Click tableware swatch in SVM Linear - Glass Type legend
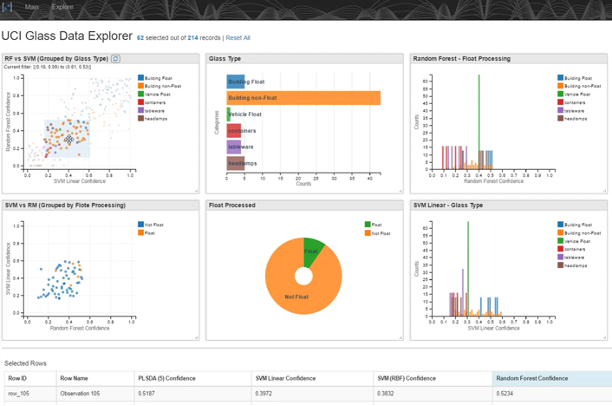 coord(560,257)
